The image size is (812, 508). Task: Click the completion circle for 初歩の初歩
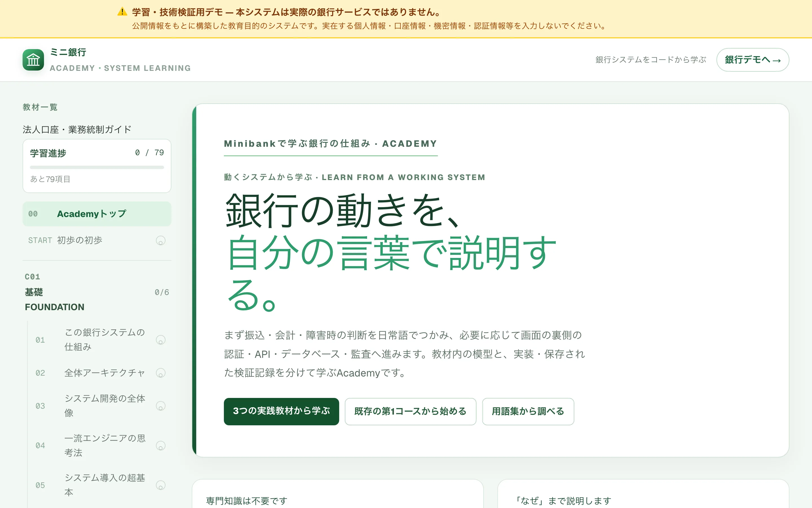[x=161, y=240]
